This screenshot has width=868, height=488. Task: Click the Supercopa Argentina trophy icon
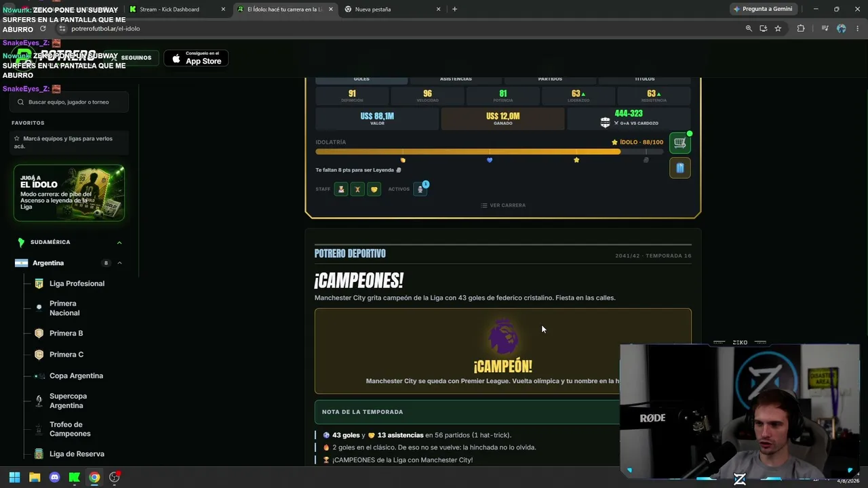click(39, 401)
